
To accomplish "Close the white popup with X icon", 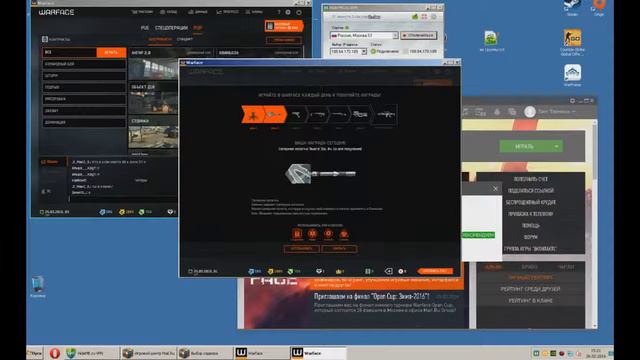I will coord(495,189).
